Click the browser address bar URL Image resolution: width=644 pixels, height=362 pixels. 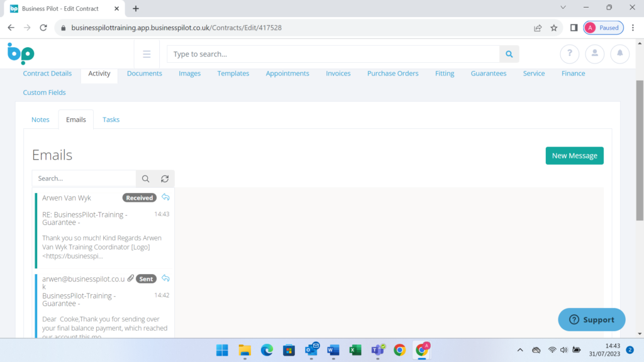click(x=177, y=28)
